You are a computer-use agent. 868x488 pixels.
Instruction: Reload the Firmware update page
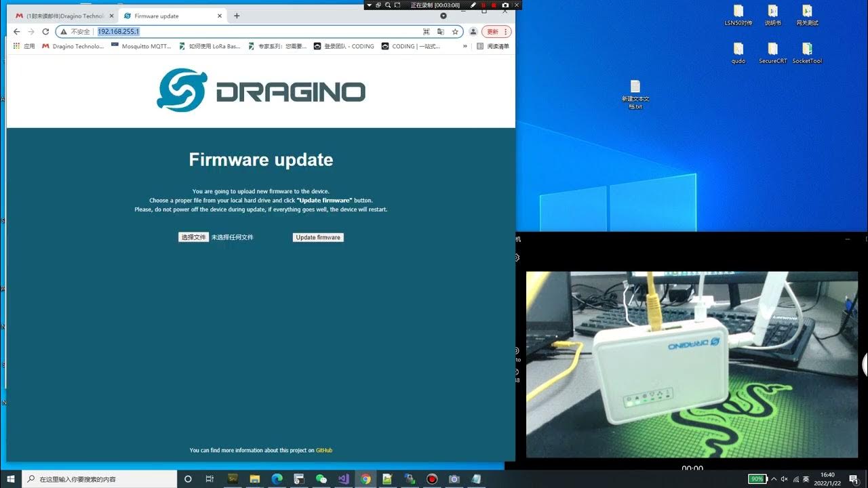coord(45,32)
